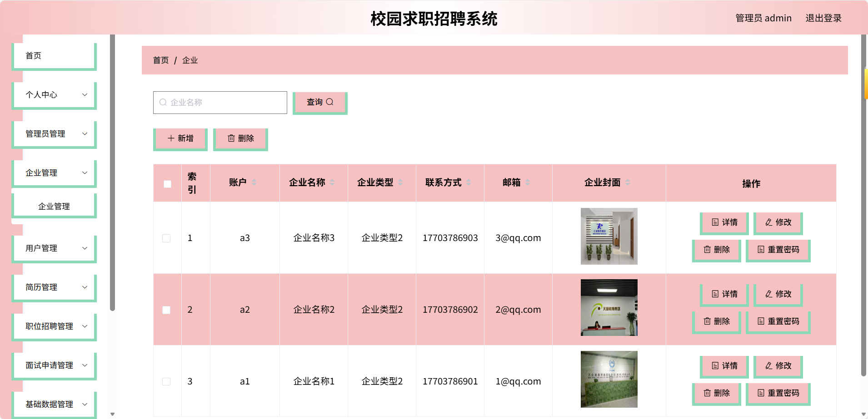Open 企业封面 thumbnail for 企业名称3
The height and width of the screenshot is (419, 868).
point(609,236)
